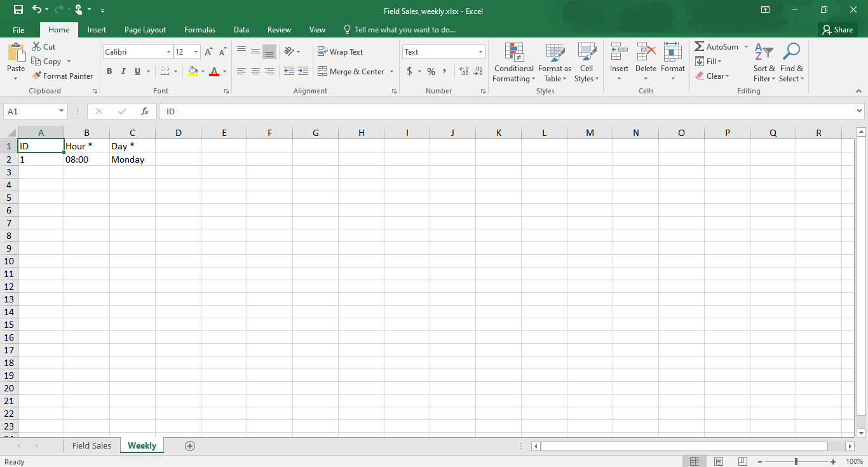868x467 pixels.
Task: Expand the Name Box dropdown arrow
Action: [x=62, y=111]
